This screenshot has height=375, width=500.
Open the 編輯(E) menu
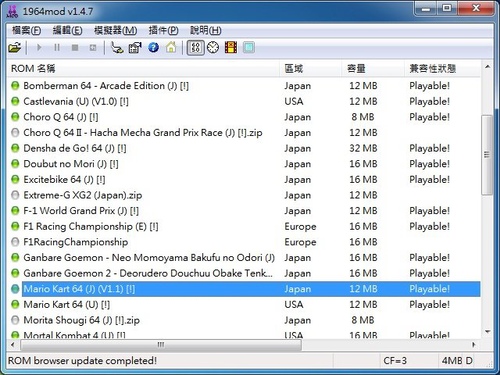click(x=67, y=31)
